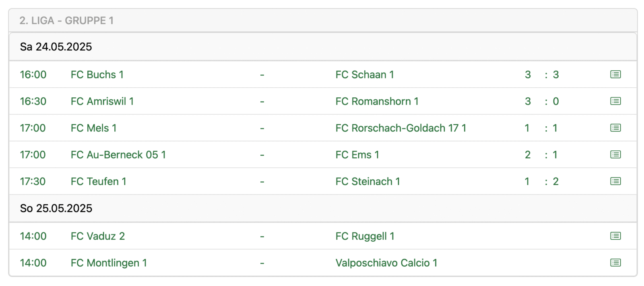Select FC Romanshorn 1 team link
The height and width of the screenshot is (286, 644).
tap(377, 101)
